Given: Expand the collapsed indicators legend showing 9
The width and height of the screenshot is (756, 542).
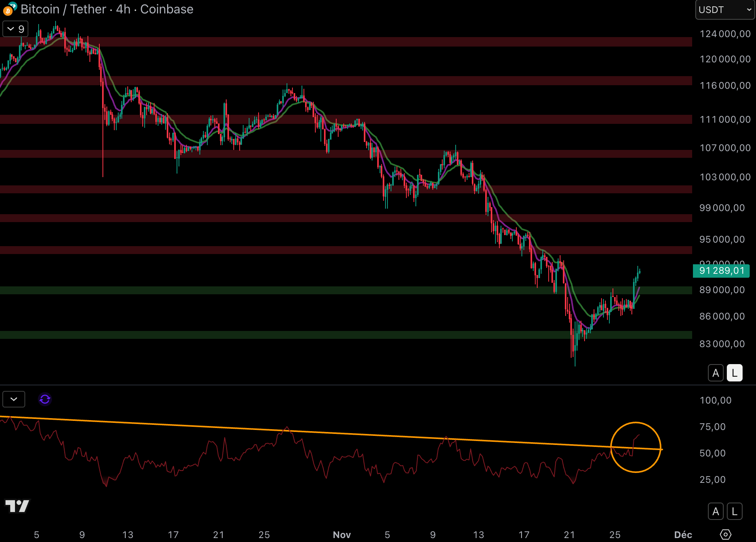Looking at the screenshot, I should coord(15,29).
